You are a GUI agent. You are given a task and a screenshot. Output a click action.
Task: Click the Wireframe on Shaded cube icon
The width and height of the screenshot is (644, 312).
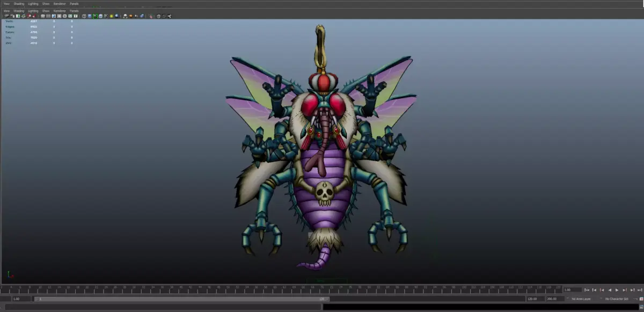[x=100, y=16]
